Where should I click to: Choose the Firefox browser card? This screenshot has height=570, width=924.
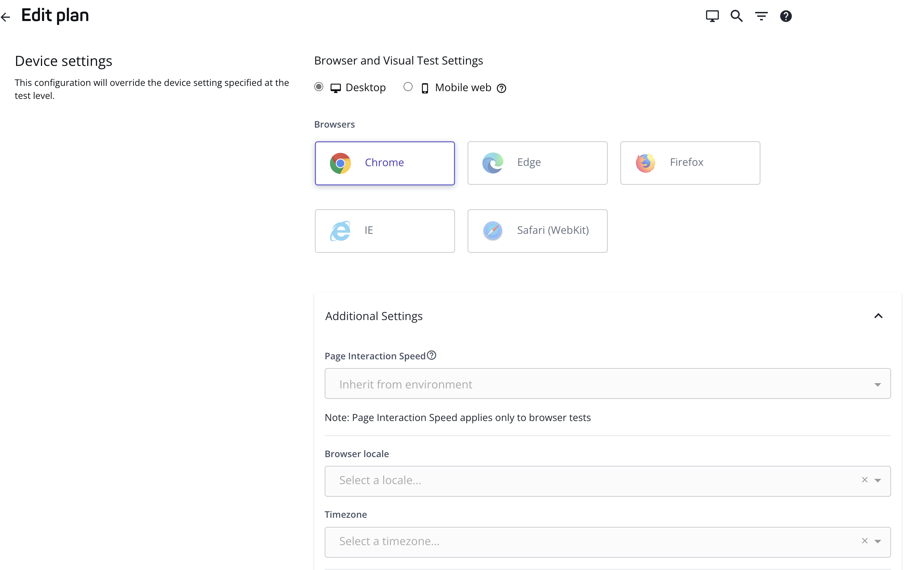[690, 163]
